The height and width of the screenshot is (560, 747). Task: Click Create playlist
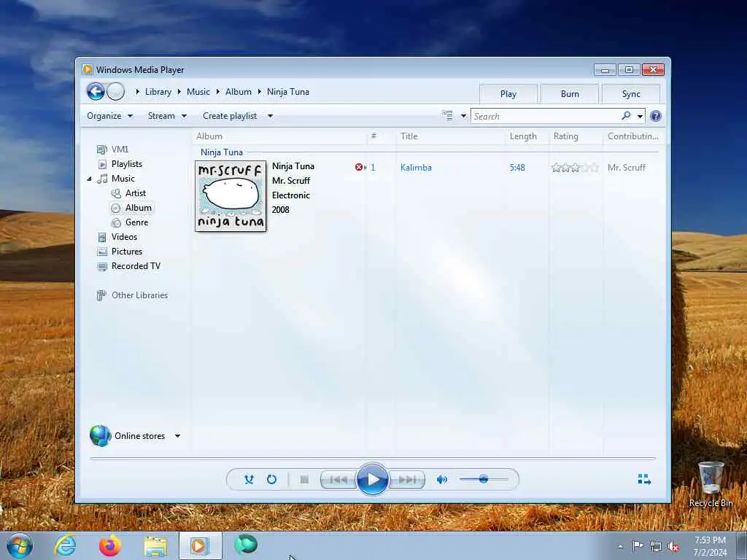click(x=230, y=116)
